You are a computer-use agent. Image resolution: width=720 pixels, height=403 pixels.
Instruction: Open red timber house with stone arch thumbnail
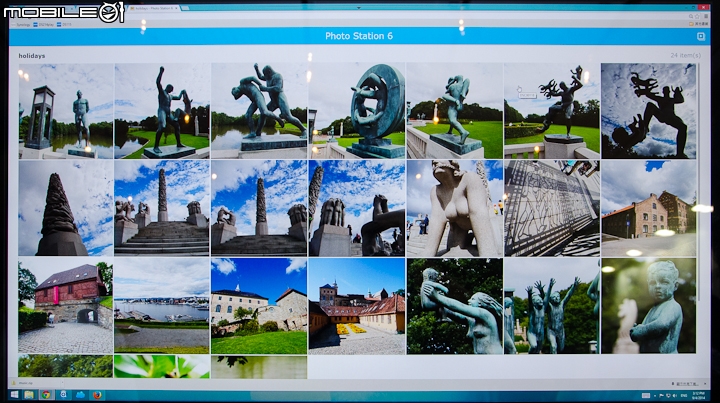(x=66, y=306)
